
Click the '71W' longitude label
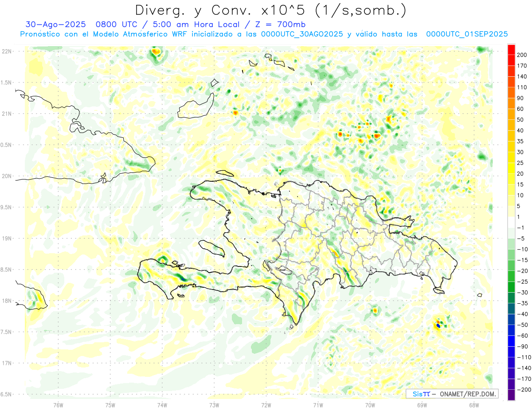point(318,405)
